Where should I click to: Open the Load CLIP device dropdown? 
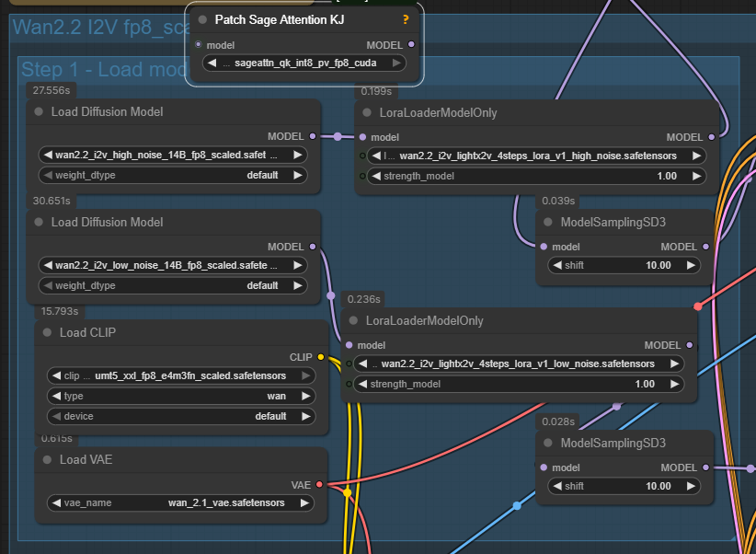181,417
